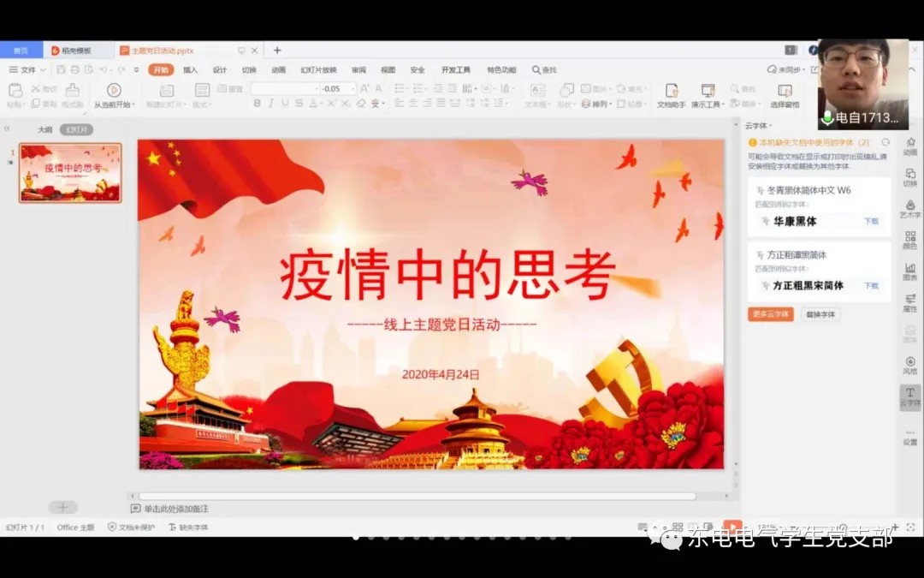Screen dimensions: 924x578
Task: Click the 云字体 cloud font sidebar icon
Action: point(909,395)
